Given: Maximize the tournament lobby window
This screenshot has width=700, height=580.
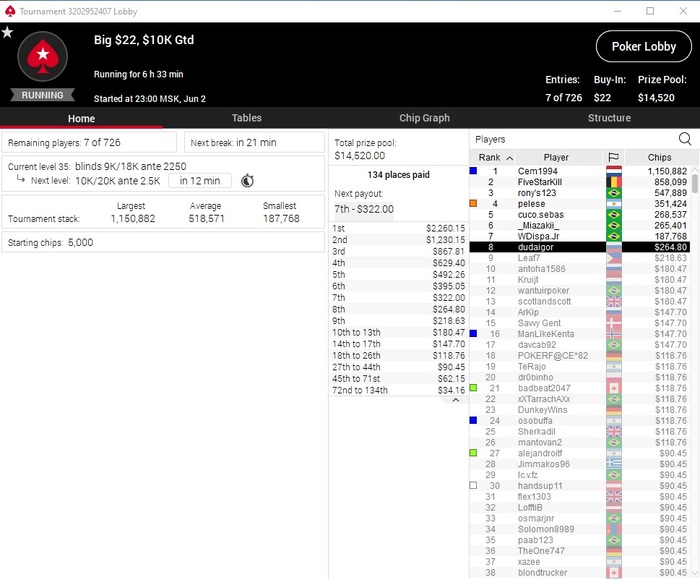Looking at the screenshot, I should point(650,11).
